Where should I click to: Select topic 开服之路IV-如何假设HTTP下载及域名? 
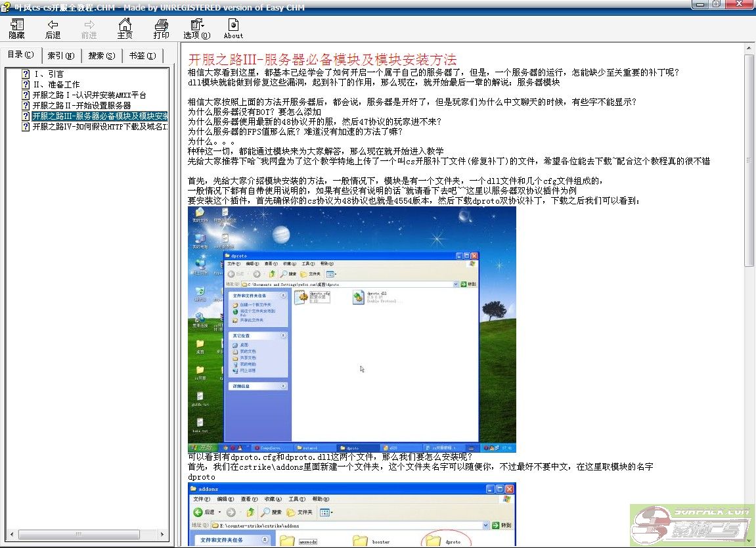coord(100,127)
